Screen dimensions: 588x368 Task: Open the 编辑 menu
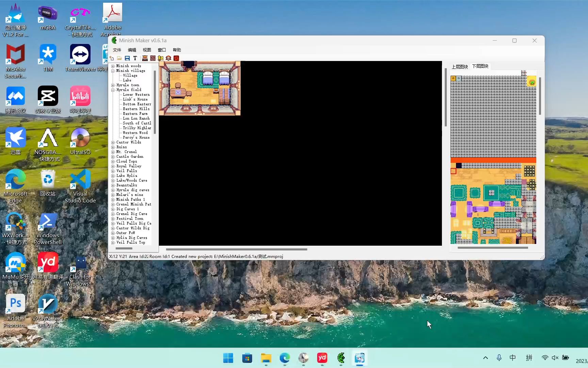pos(132,50)
